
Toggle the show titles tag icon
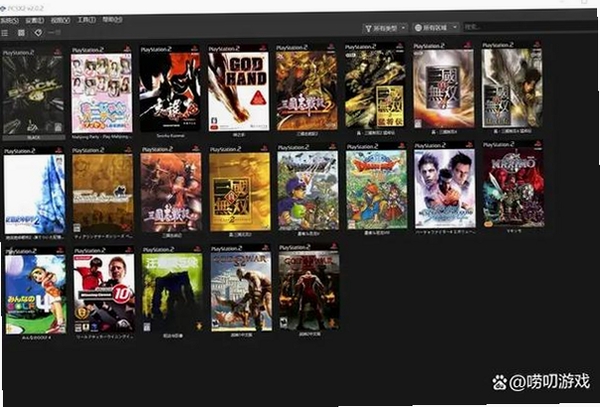click(x=38, y=33)
